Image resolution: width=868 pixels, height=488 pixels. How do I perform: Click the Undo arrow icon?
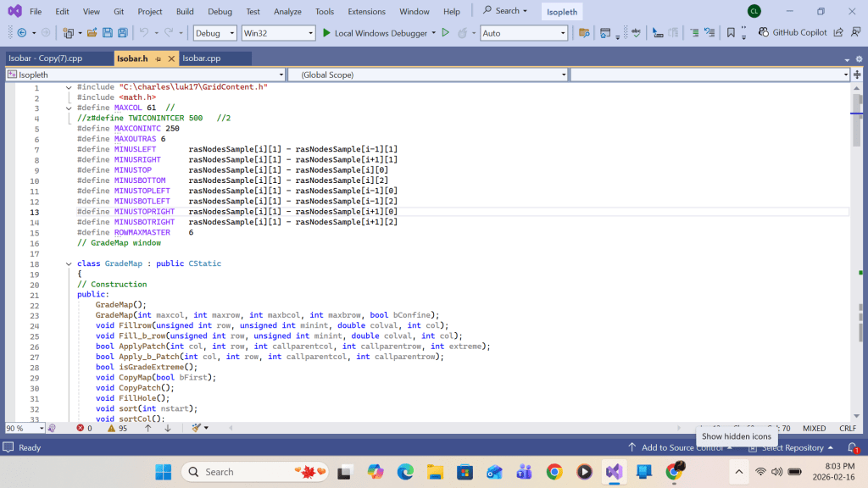click(144, 33)
